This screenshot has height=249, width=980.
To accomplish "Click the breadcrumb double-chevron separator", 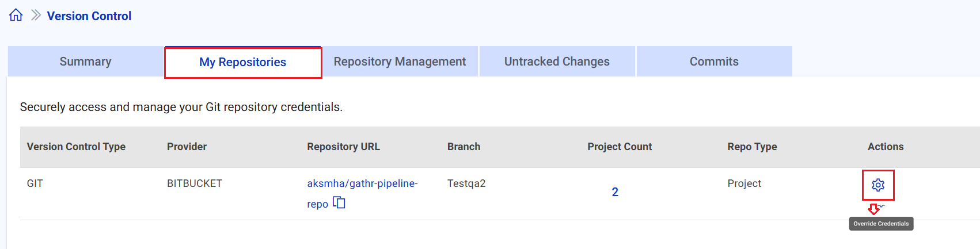I will click(36, 16).
